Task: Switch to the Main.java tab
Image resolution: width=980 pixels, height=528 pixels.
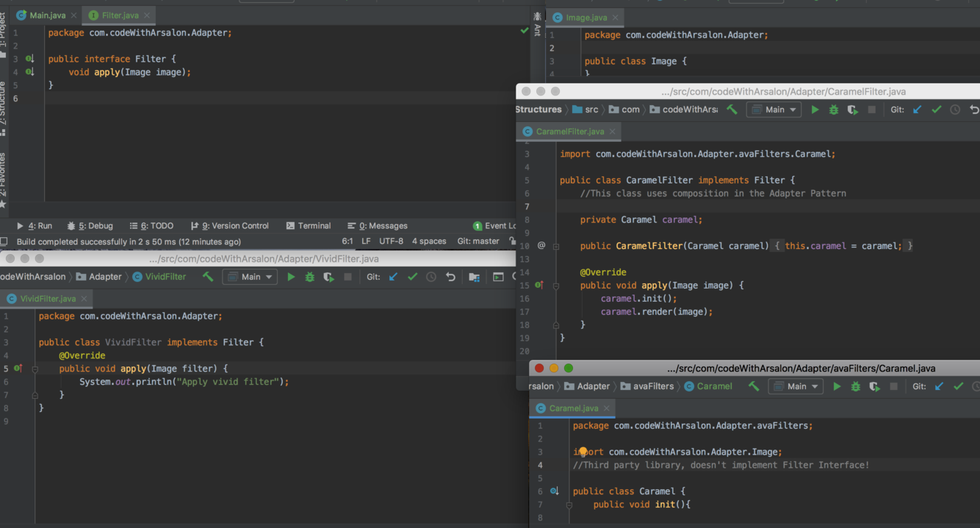Action: pyautogui.click(x=47, y=15)
